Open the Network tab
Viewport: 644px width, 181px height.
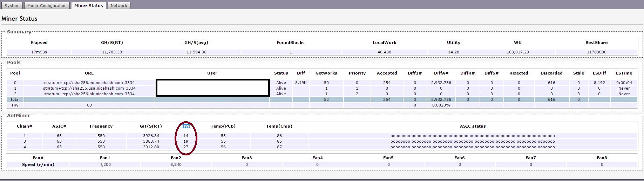(119, 6)
